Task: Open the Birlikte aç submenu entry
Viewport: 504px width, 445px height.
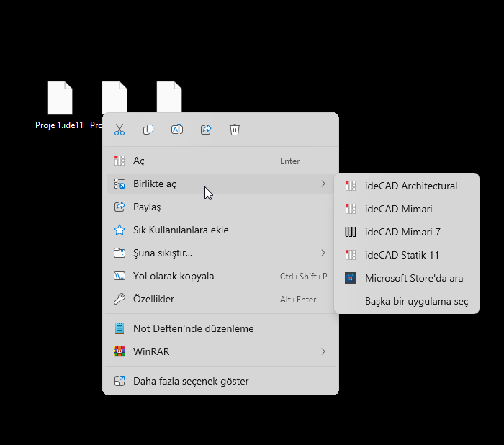Action: point(220,184)
